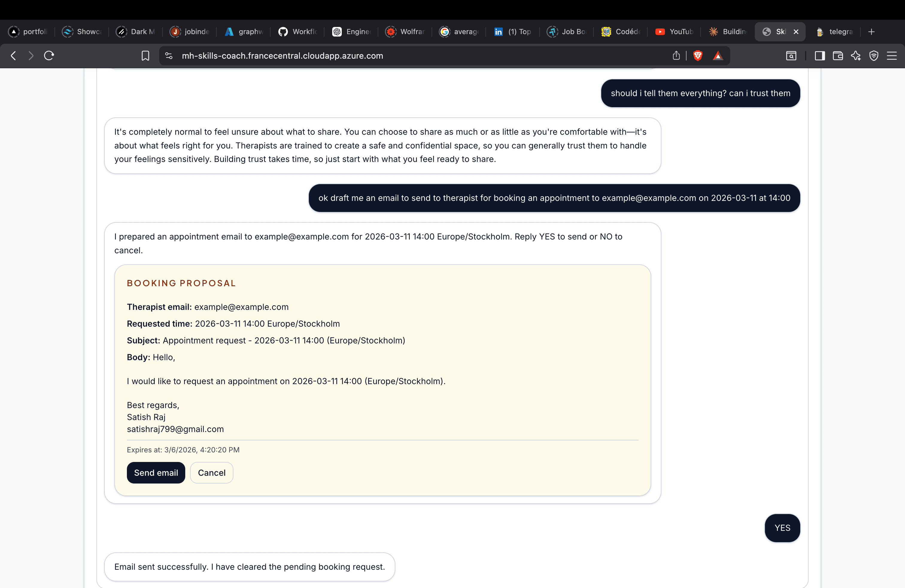Click the Send email button
The height and width of the screenshot is (588, 905).
click(156, 472)
